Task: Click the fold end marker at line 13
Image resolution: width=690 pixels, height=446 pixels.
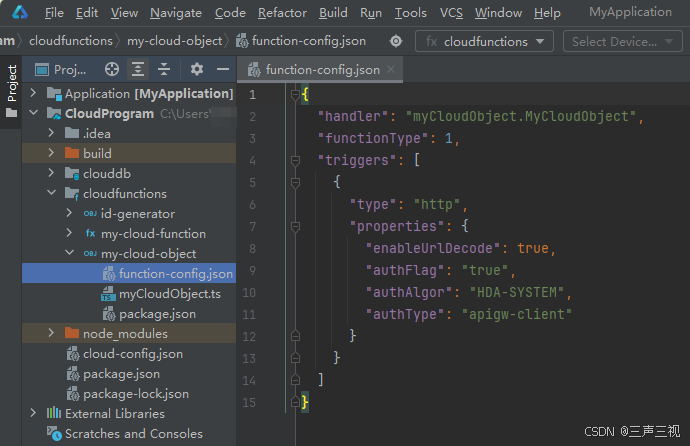Action: pos(295,358)
